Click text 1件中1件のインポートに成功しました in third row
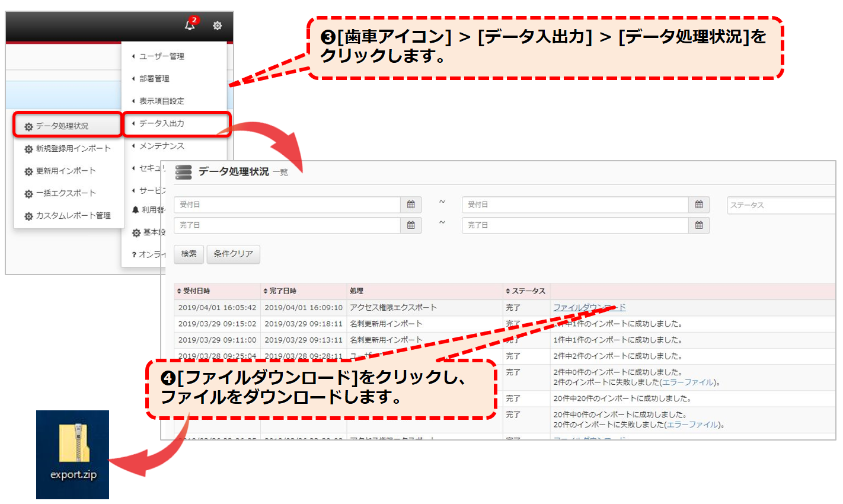This screenshot has height=504, width=843. 618,340
